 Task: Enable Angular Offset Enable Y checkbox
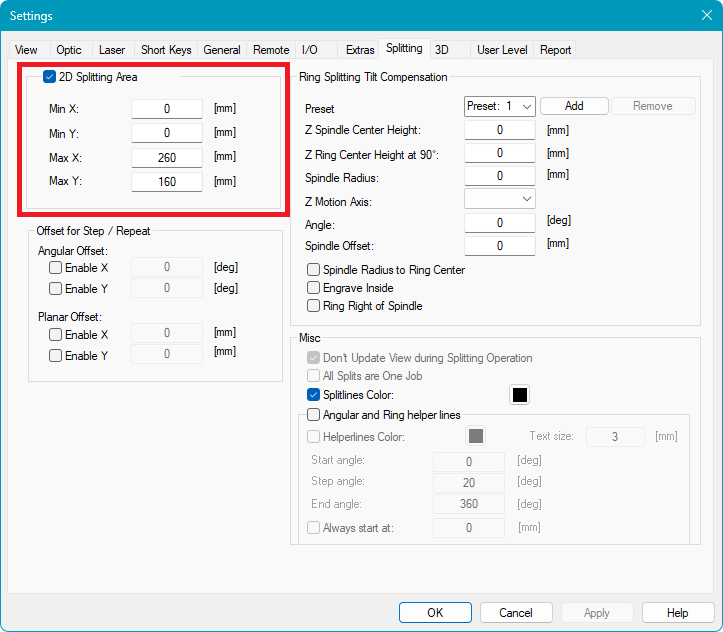point(55,289)
